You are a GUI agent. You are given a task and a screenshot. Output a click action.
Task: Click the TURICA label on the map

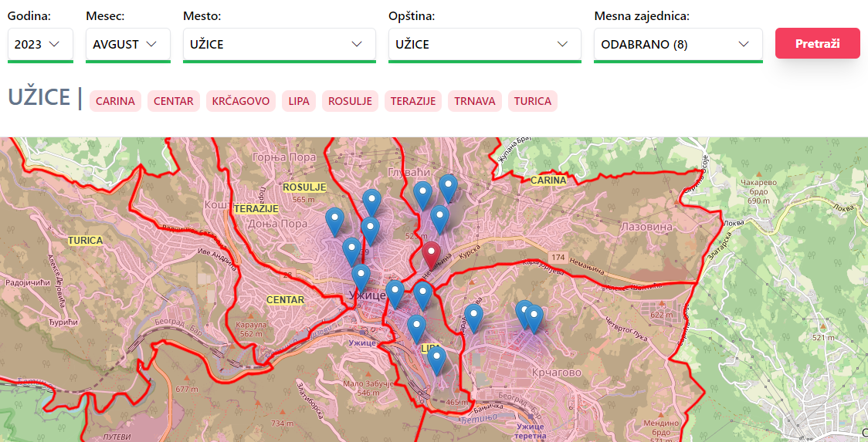[85, 241]
